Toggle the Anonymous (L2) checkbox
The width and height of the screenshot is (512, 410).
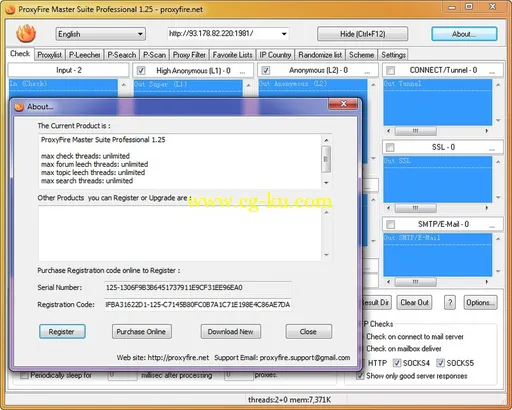tap(266, 70)
